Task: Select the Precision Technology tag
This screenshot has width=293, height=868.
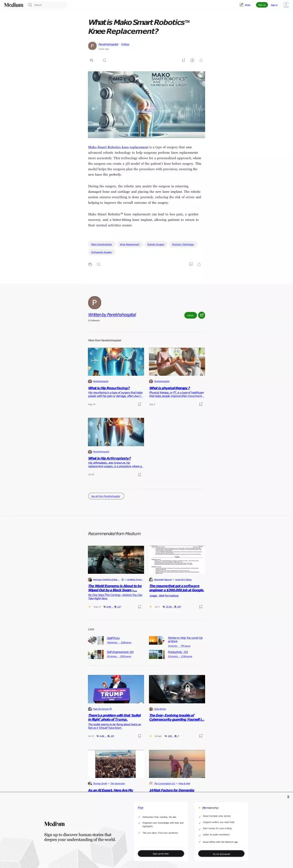Action: (183, 244)
